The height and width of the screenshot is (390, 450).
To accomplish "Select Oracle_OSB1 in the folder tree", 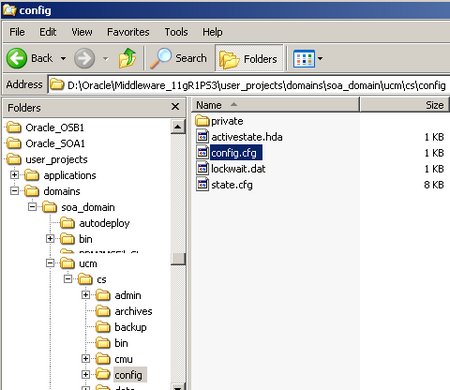I will (x=55, y=128).
